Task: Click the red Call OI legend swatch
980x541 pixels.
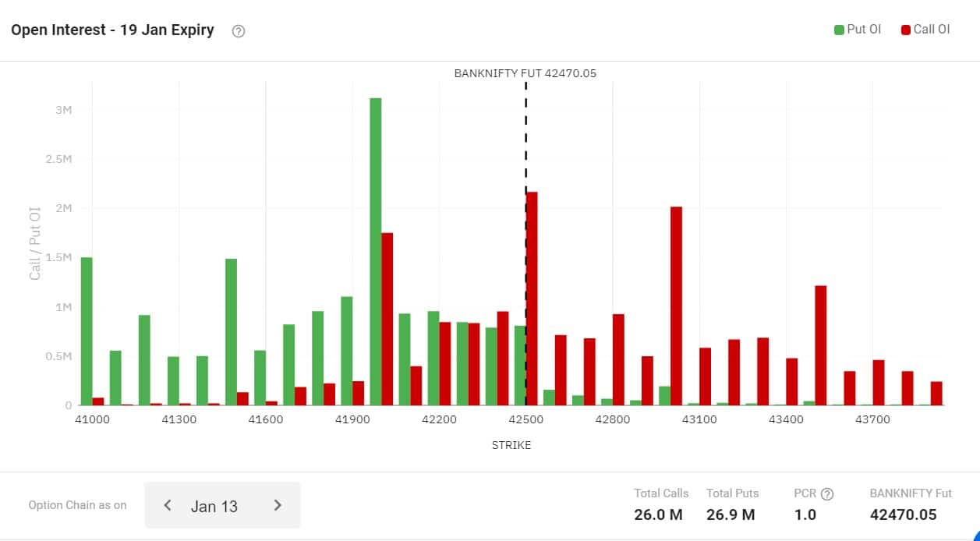Action: (x=906, y=30)
